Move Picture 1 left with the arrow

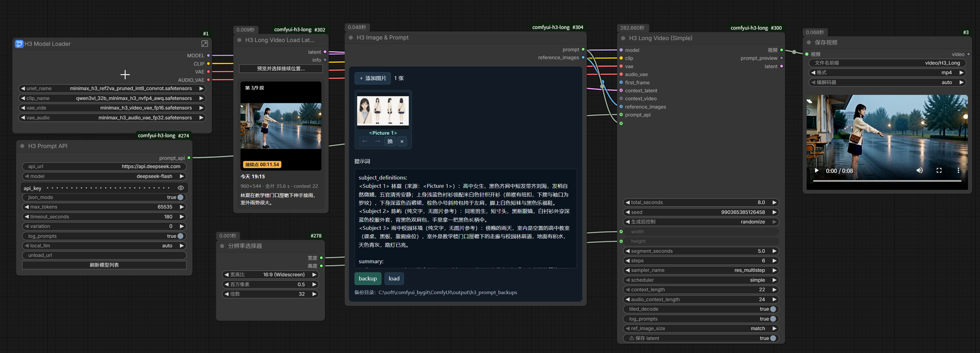pos(365,141)
